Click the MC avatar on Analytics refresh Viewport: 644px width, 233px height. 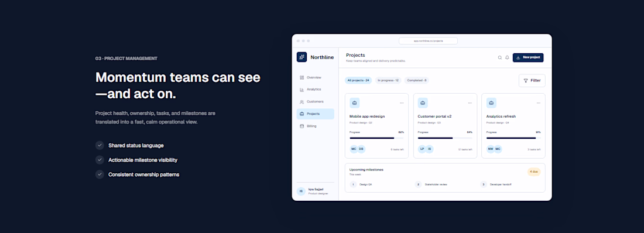pos(498,149)
